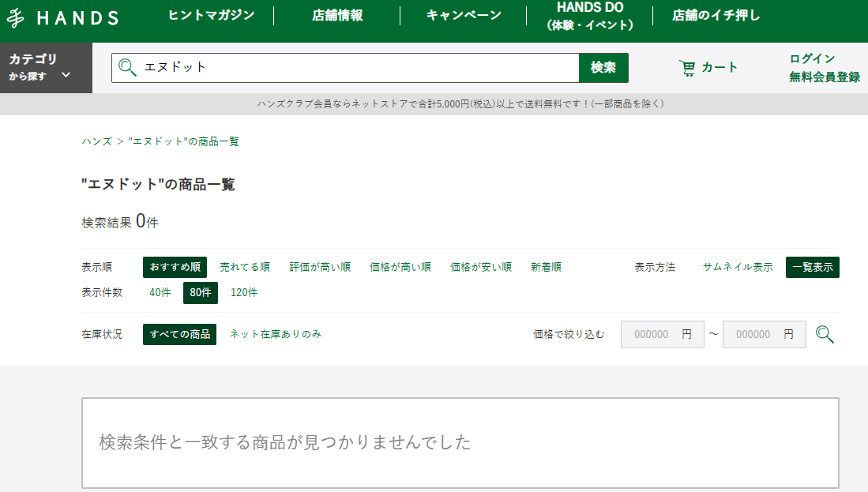The width and height of the screenshot is (868, 492).
Task: Click the "エヌドット"の商品一覧 breadcrumb text
Action: 184,141
